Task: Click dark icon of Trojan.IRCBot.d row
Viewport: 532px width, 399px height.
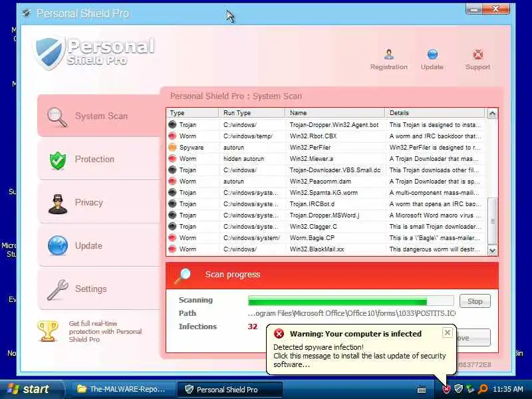Action: [x=172, y=204]
